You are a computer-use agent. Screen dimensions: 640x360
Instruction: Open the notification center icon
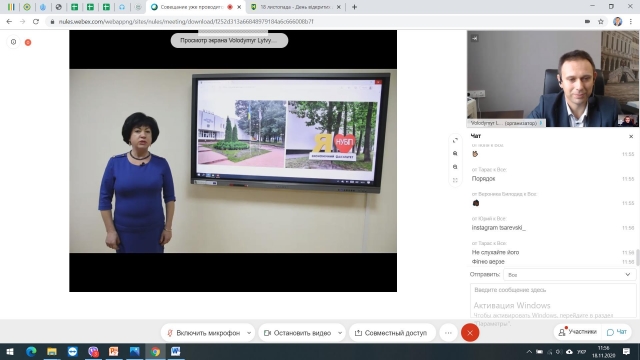click(x=626, y=351)
